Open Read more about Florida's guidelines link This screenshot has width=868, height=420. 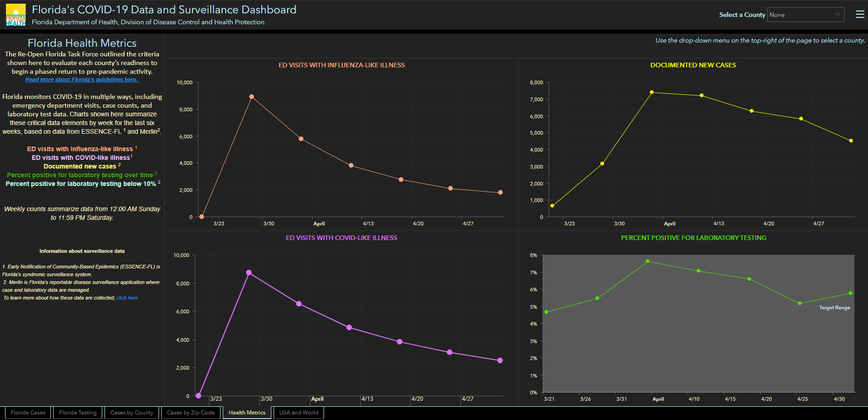pyautogui.click(x=82, y=80)
